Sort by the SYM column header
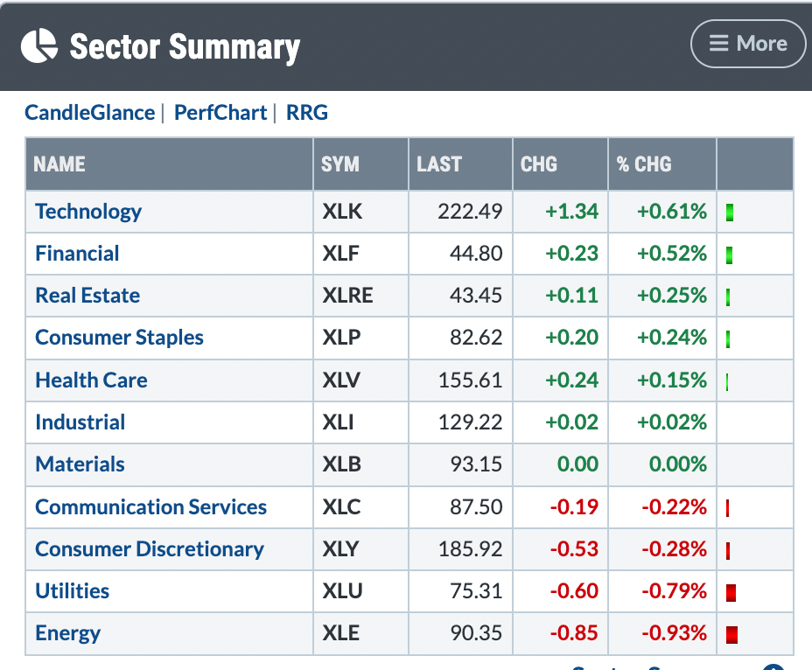 tap(340, 164)
